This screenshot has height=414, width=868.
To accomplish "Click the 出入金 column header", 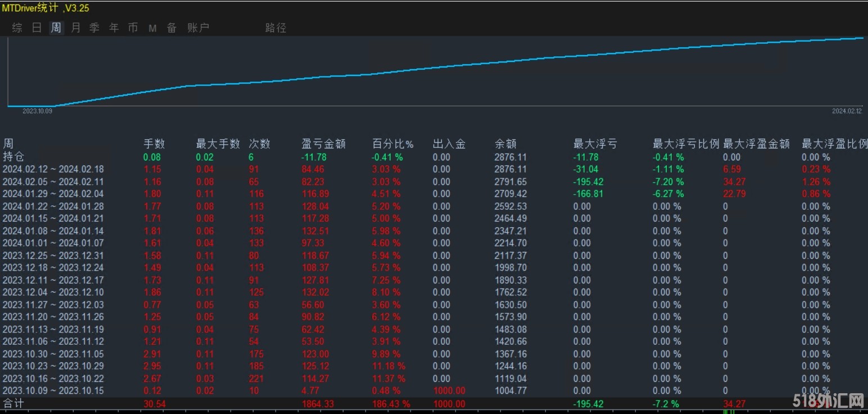I will (449, 144).
